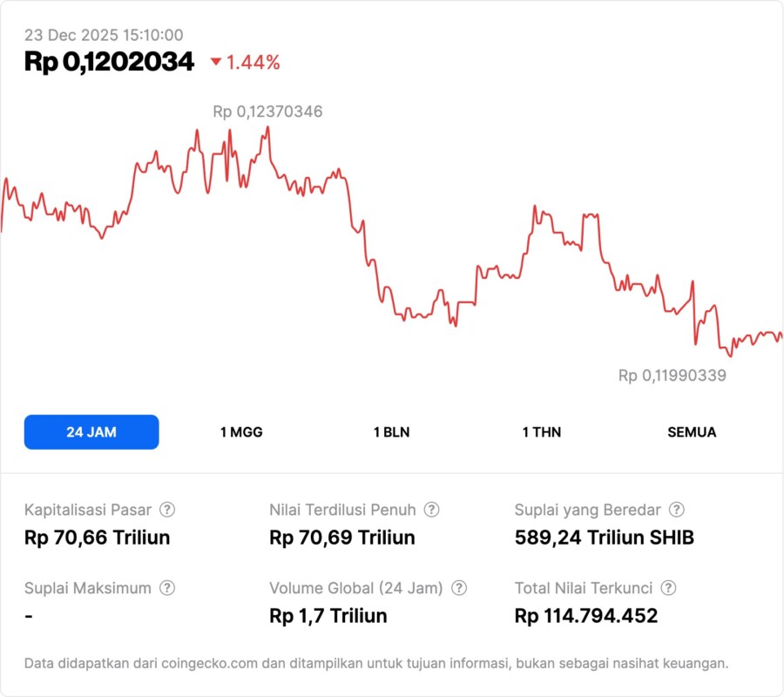
Task: Click the current price Rp 0,1202034
Action: click(x=109, y=62)
